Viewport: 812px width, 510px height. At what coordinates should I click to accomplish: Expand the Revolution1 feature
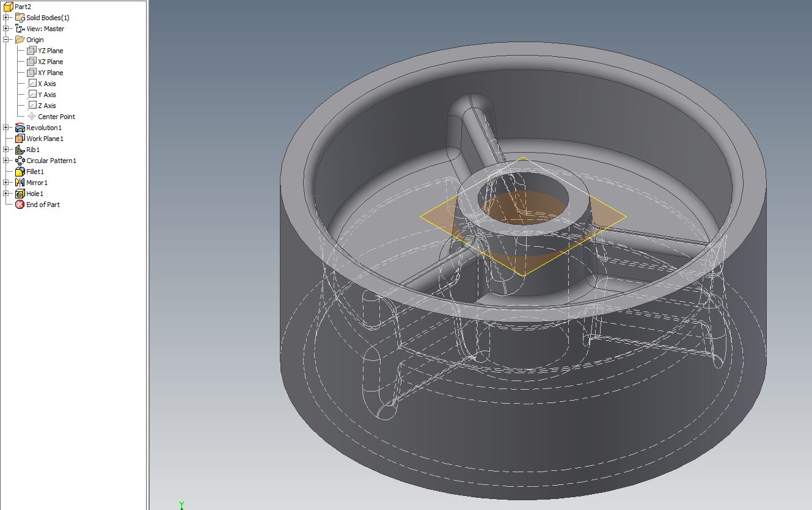click(6, 128)
